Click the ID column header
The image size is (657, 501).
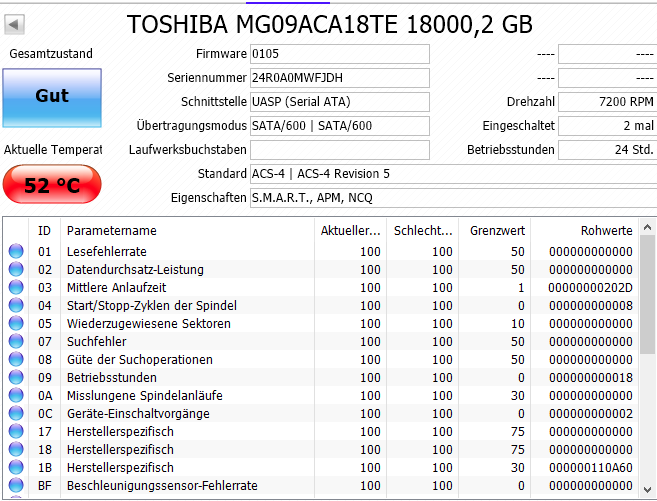pyautogui.click(x=44, y=230)
